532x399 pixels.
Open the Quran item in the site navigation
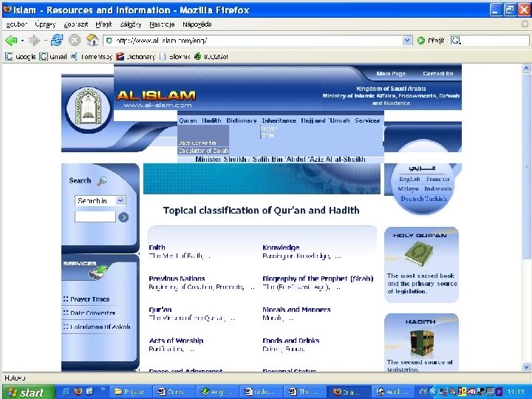188,120
